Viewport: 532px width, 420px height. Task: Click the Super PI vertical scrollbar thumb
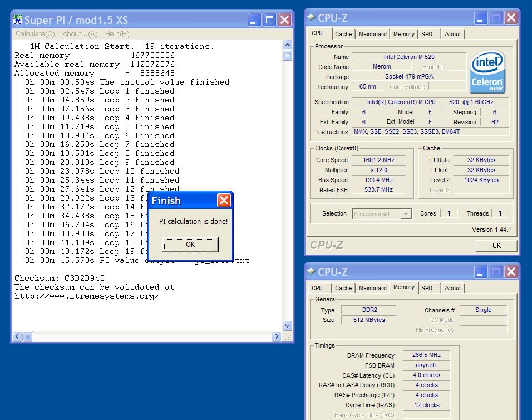tap(288, 55)
